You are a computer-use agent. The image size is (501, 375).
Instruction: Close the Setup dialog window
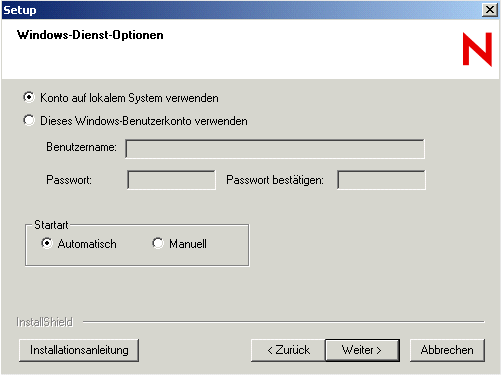[x=490, y=10]
